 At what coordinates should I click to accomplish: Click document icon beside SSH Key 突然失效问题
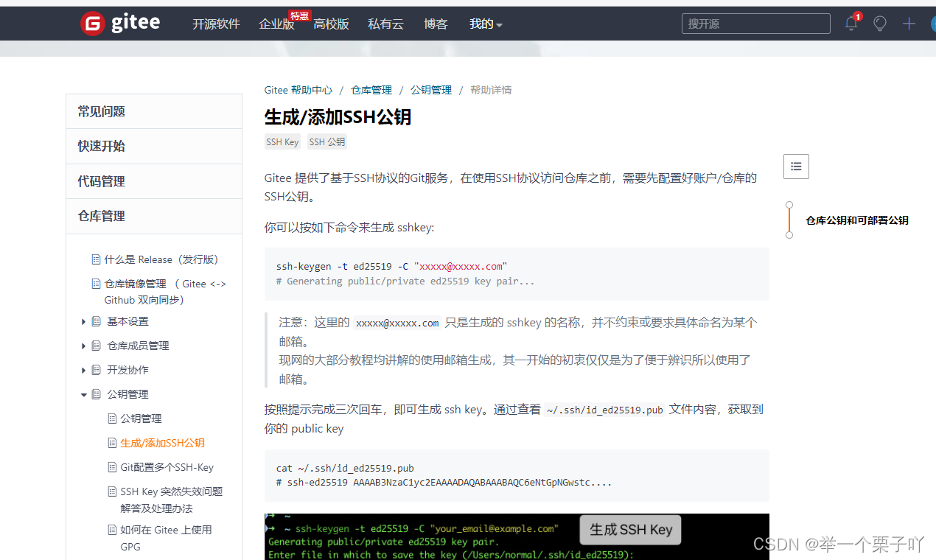click(112, 491)
